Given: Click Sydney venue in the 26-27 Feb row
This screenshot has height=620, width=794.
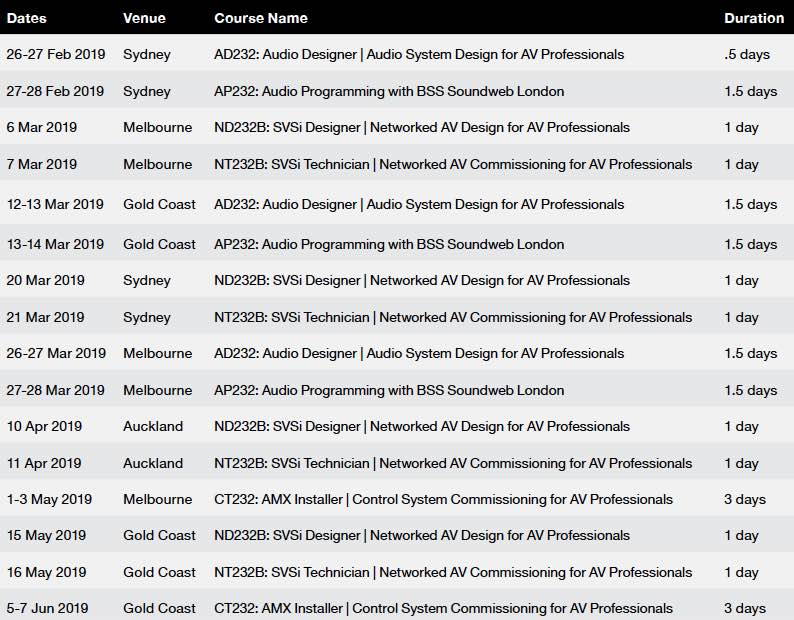Looking at the screenshot, I should point(147,55).
